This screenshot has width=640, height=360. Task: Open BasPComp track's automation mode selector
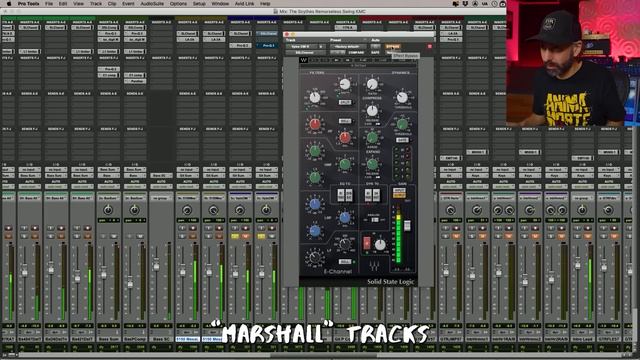(x=134, y=187)
